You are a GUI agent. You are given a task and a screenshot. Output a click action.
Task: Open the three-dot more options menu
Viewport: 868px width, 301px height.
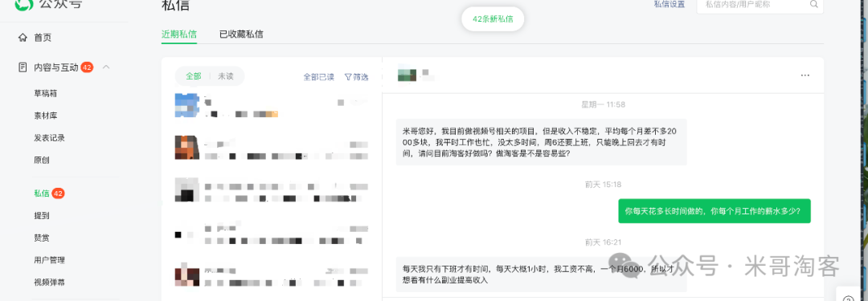coord(805,75)
